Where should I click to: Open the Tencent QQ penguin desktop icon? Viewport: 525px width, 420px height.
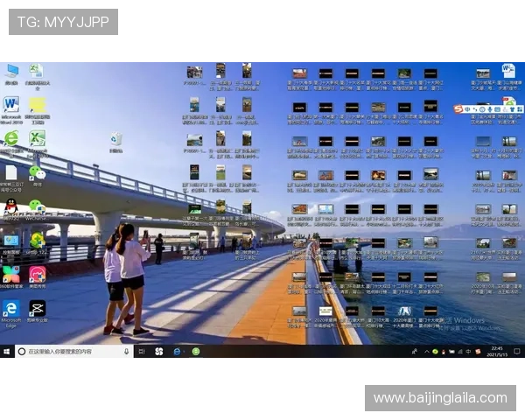(x=10, y=206)
